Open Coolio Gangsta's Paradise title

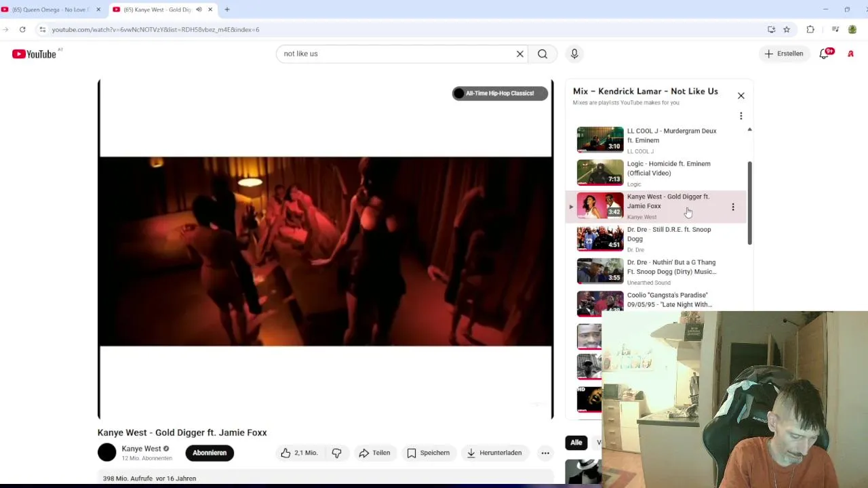[x=669, y=300]
